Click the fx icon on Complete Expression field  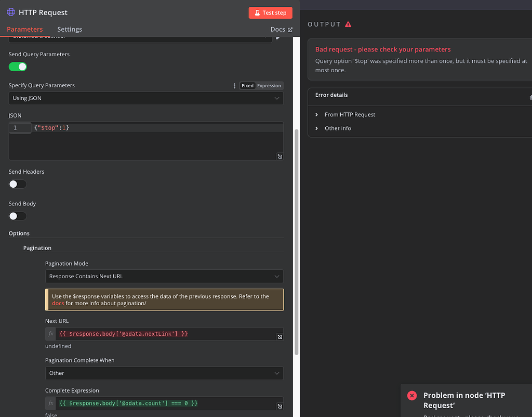pyautogui.click(x=50, y=403)
